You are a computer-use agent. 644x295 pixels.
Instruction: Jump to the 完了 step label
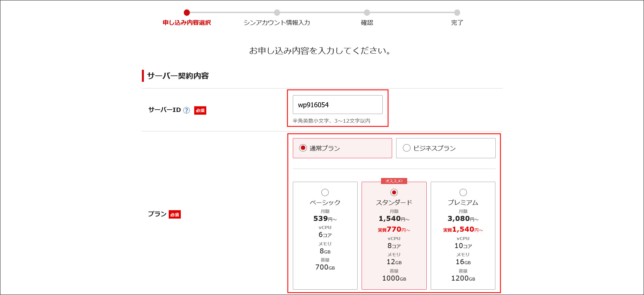(x=457, y=23)
